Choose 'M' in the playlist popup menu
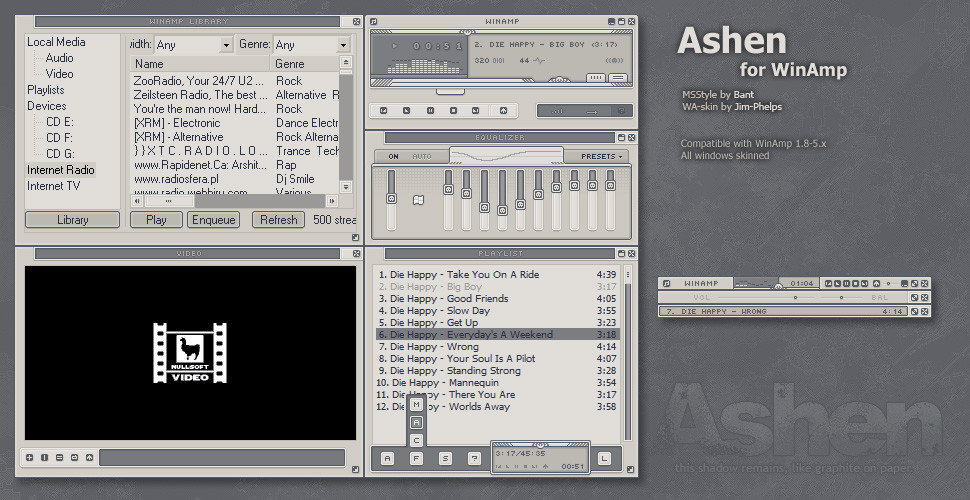Screen dimensions: 970x500 click(417, 405)
